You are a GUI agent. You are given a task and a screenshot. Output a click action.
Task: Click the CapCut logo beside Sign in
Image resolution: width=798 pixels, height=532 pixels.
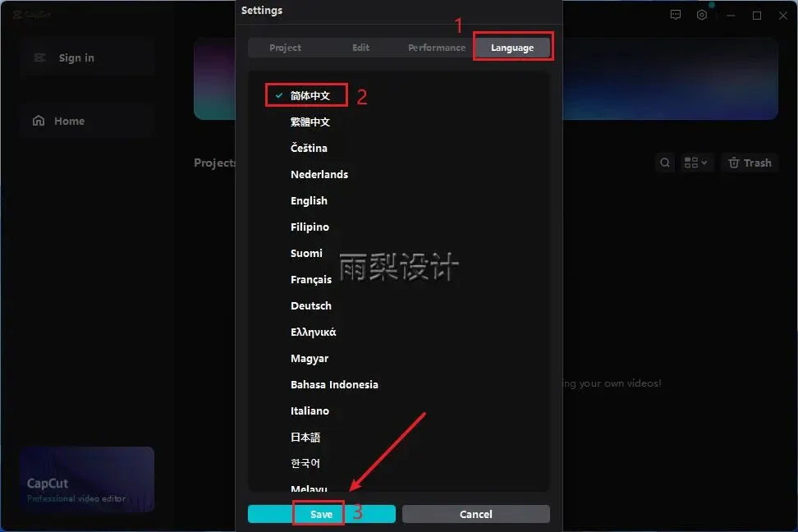coord(39,57)
